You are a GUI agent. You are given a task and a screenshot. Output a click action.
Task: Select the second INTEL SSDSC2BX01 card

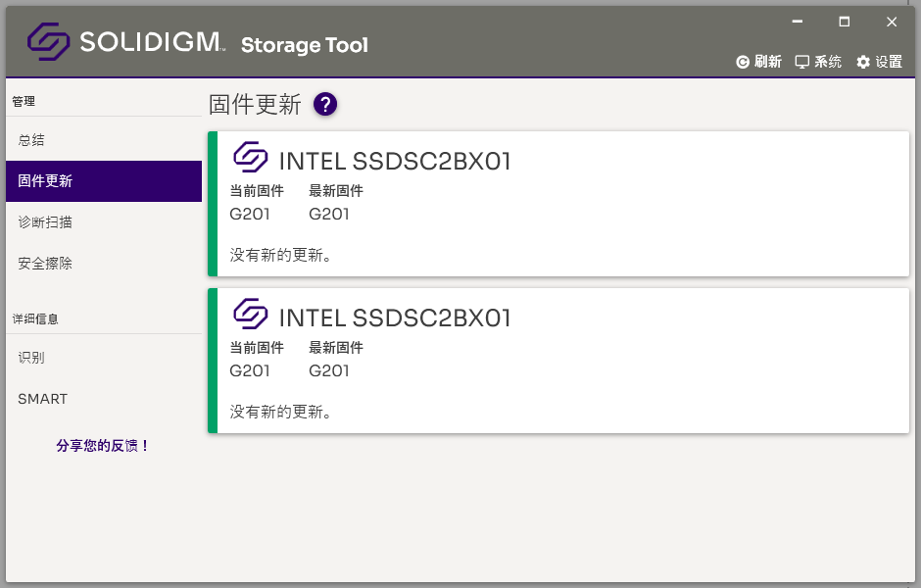click(x=558, y=361)
